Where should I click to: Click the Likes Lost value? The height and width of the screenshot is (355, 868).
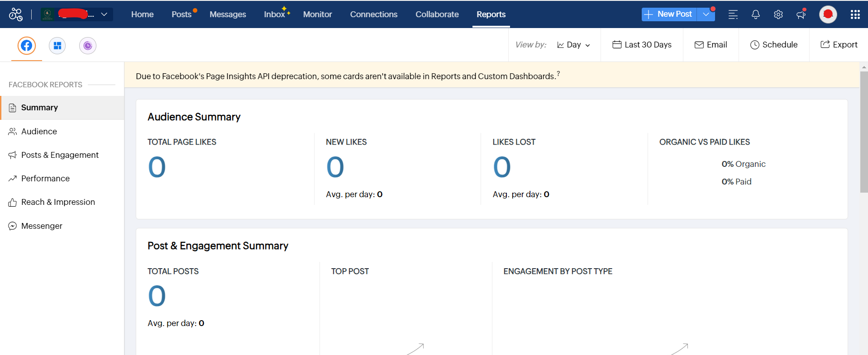(x=502, y=167)
